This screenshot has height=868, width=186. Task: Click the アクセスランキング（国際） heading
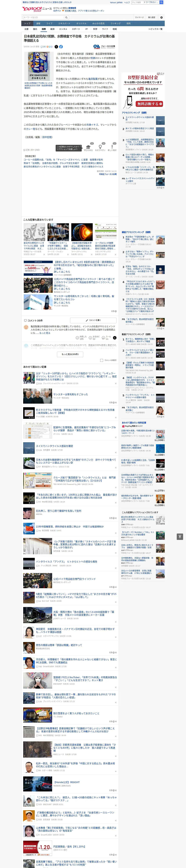click(x=134, y=113)
